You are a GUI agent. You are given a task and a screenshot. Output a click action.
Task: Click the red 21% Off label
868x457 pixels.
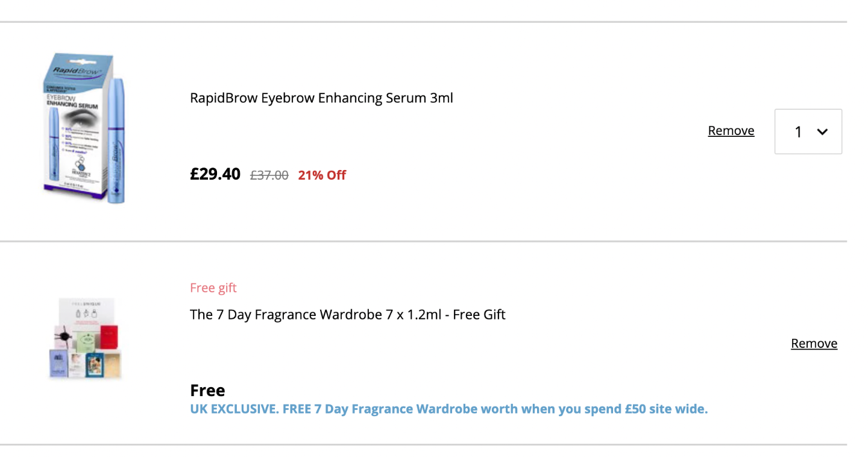322,175
